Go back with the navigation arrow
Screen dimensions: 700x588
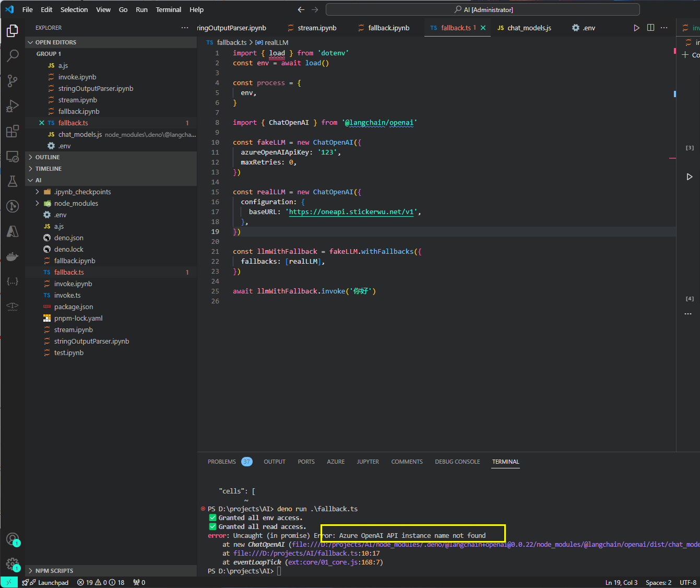tap(301, 9)
